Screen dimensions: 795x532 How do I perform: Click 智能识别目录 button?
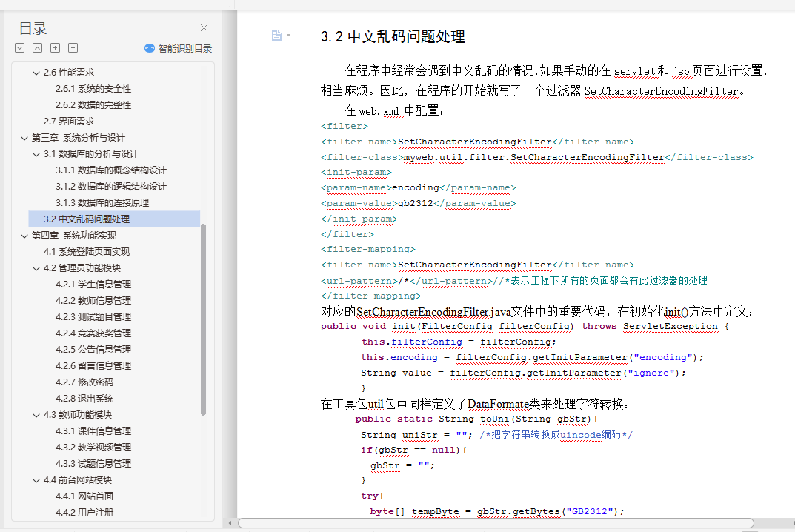pyautogui.click(x=178, y=48)
